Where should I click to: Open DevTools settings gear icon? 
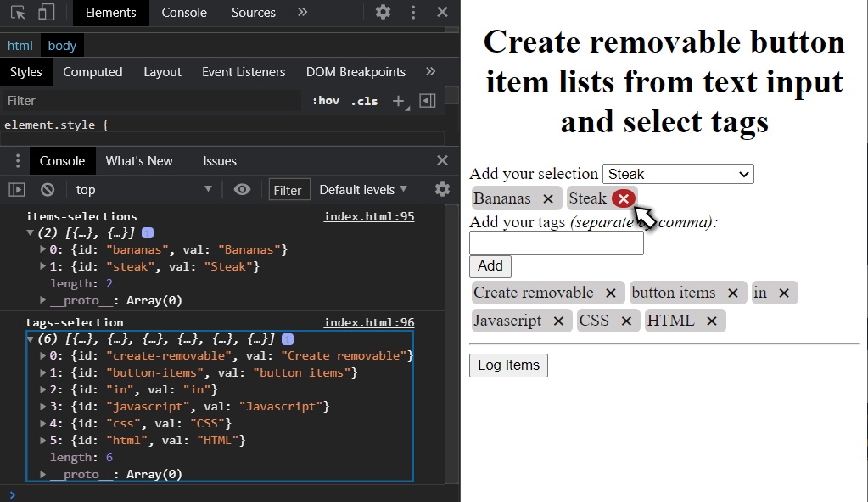383,12
